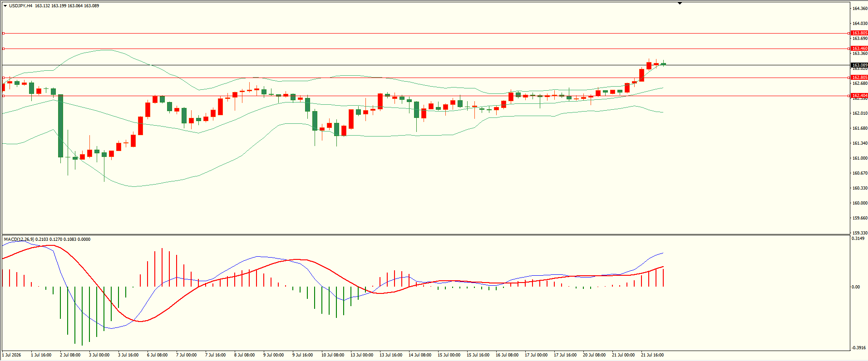The width and height of the screenshot is (868, 361).
Task: Select the 163.460 line's left handle
Action: [3, 49]
